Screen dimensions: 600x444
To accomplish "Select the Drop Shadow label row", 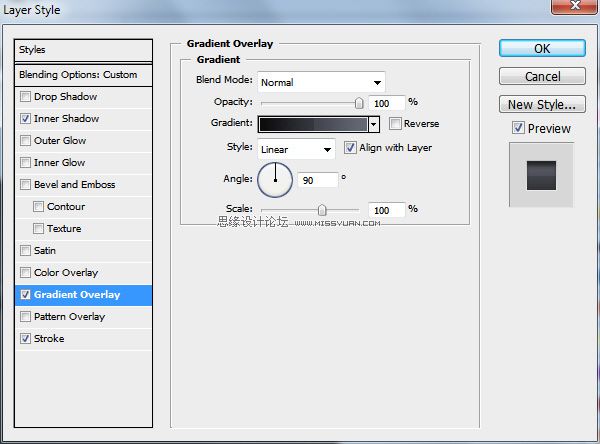I will pos(83,97).
